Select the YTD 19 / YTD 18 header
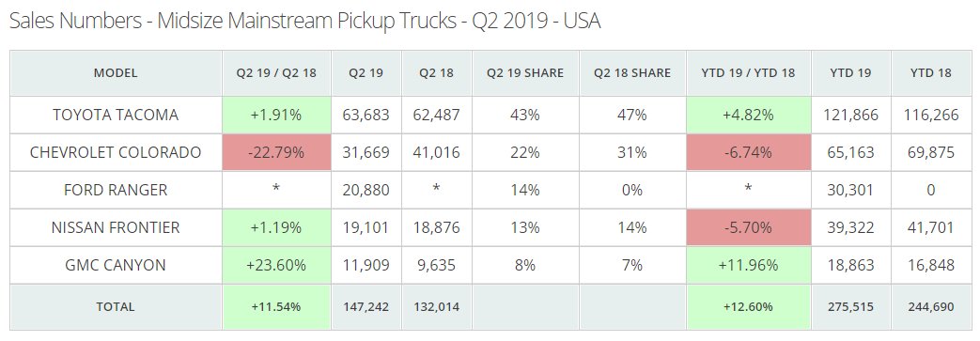980x341 pixels. coord(748,73)
